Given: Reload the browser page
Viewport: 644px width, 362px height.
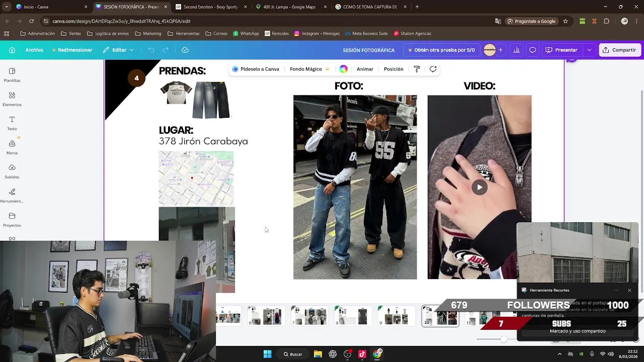Looking at the screenshot, I should coord(31,21).
